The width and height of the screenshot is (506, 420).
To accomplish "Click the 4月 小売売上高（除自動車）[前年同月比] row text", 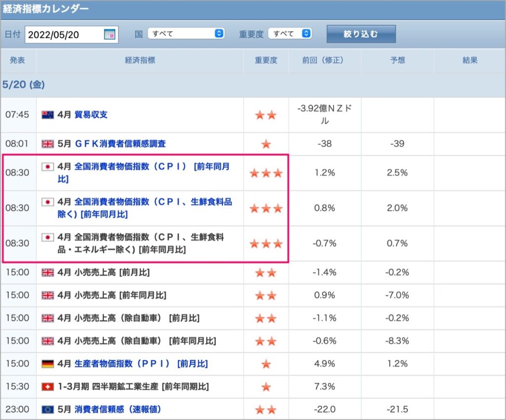I will [x=137, y=340].
